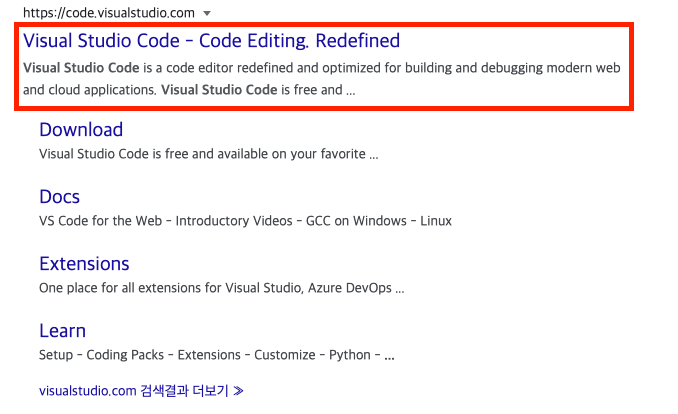
Task: Open 'Coding Packs' under Learn
Action: tap(122, 355)
